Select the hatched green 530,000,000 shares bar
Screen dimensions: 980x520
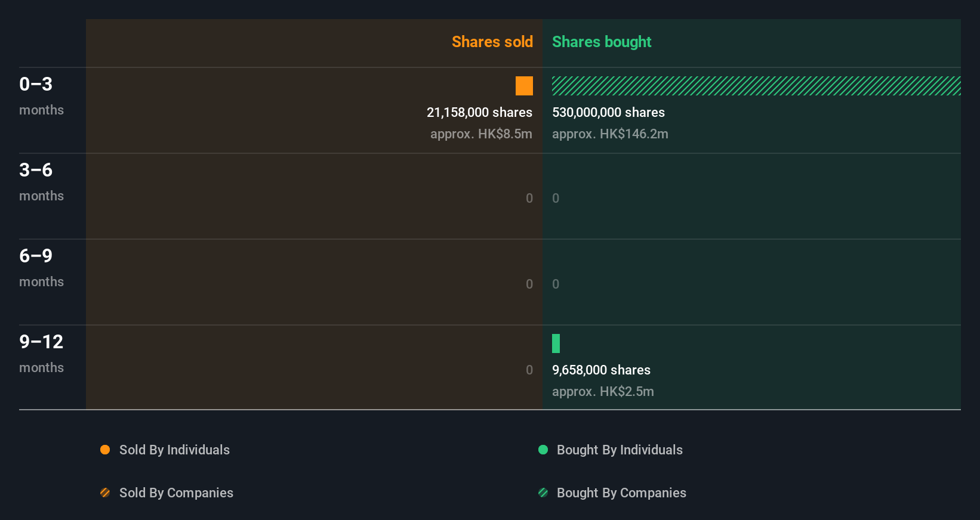tap(756, 86)
